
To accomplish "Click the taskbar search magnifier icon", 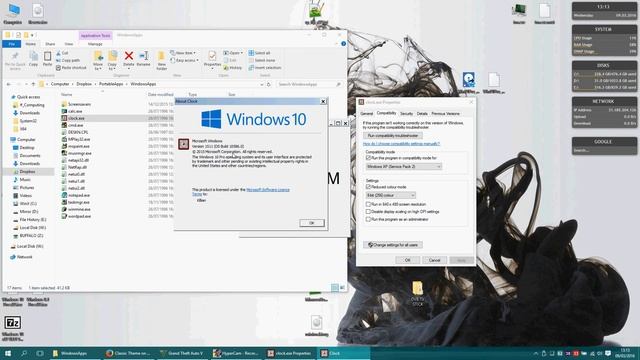I will (x=24, y=353).
